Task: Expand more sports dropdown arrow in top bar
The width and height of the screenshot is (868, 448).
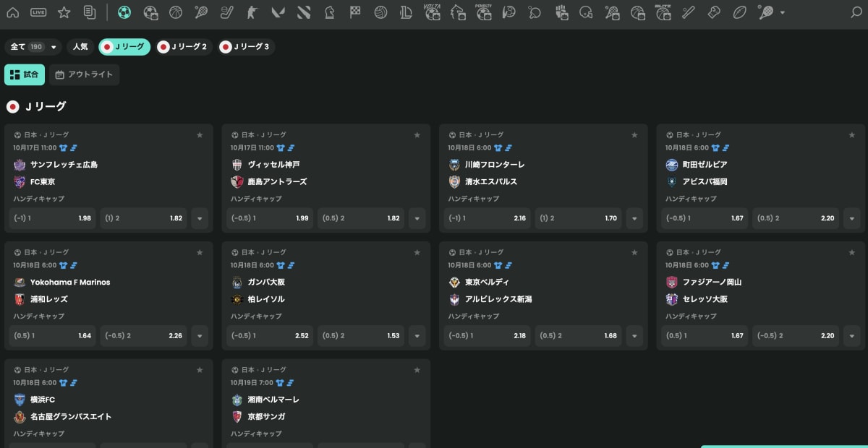Action: pos(783,12)
